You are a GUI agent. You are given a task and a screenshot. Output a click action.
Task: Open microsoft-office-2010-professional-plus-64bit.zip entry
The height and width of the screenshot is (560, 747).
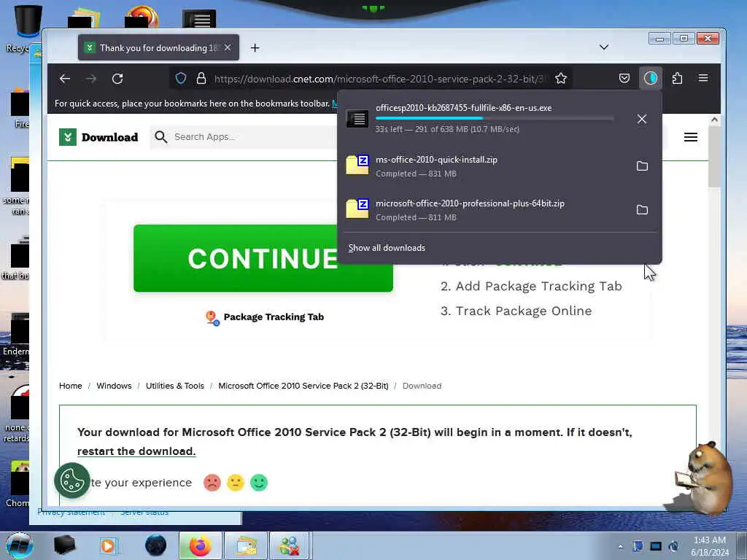tap(485, 210)
